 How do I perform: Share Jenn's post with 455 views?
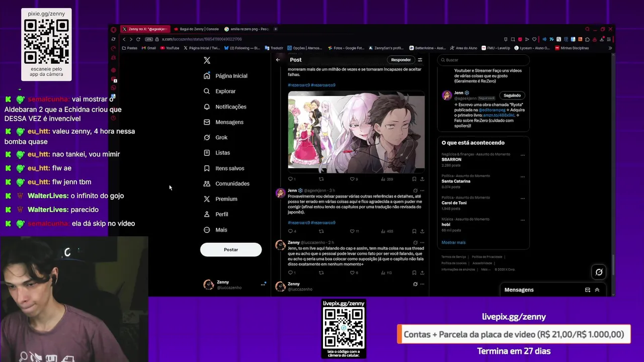pyautogui.click(x=422, y=231)
